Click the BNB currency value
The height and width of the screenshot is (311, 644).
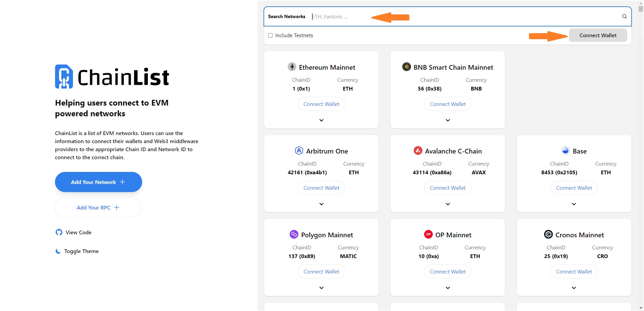coord(476,89)
